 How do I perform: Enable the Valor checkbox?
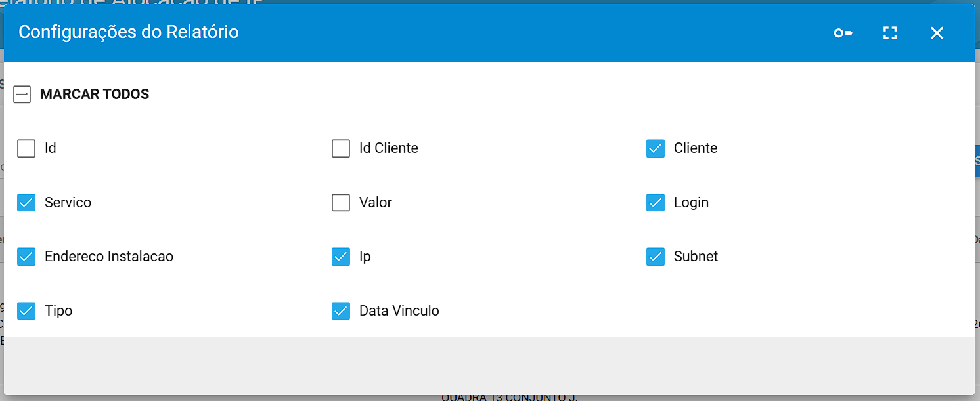pyautogui.click(x=341, y=203)
